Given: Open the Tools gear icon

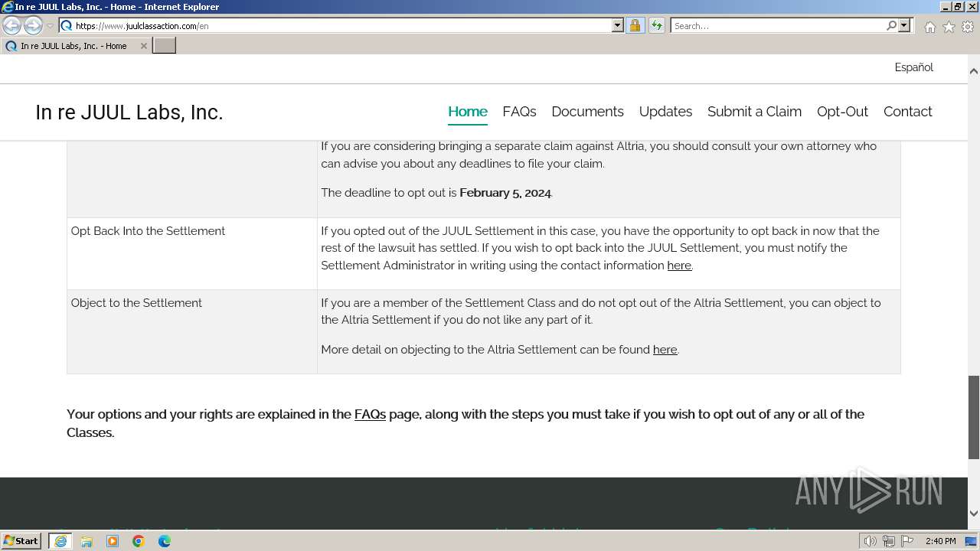Looking at the screenshot, I should click(x=968, y=27).
